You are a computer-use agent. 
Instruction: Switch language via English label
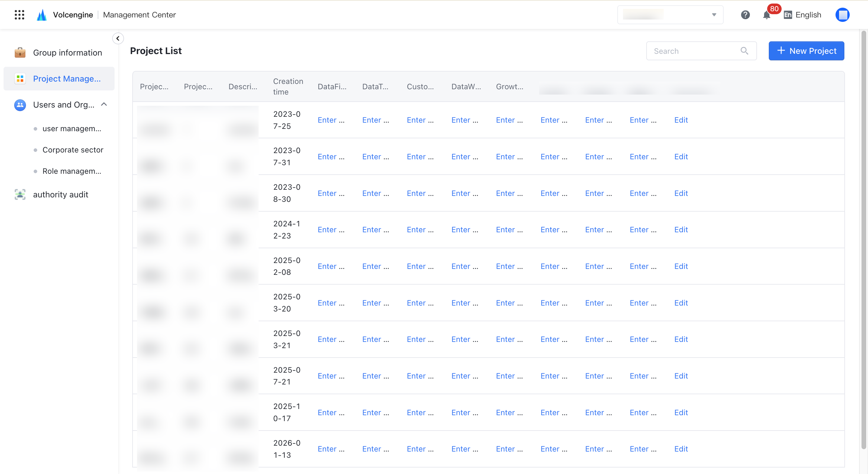[808, 15]
